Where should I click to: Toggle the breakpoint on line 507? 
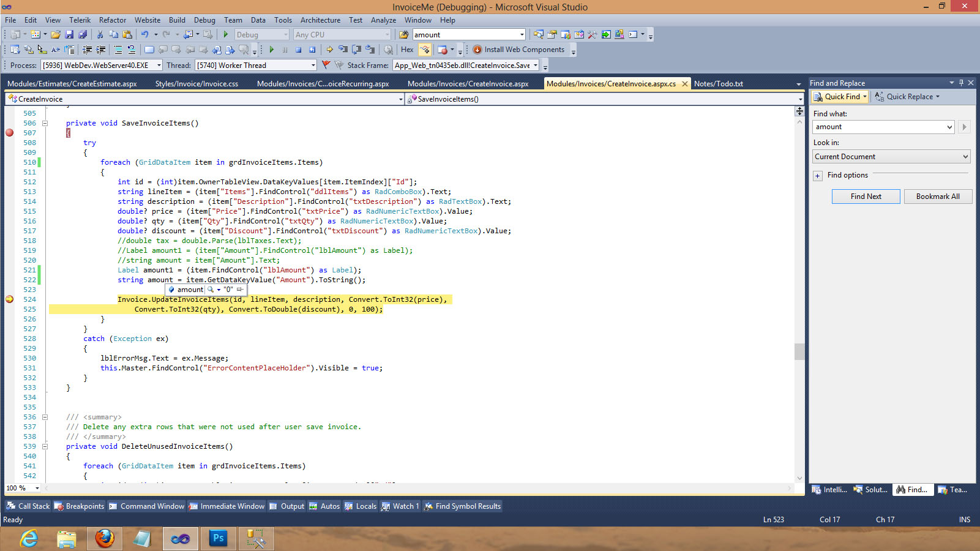coord(10,133)
